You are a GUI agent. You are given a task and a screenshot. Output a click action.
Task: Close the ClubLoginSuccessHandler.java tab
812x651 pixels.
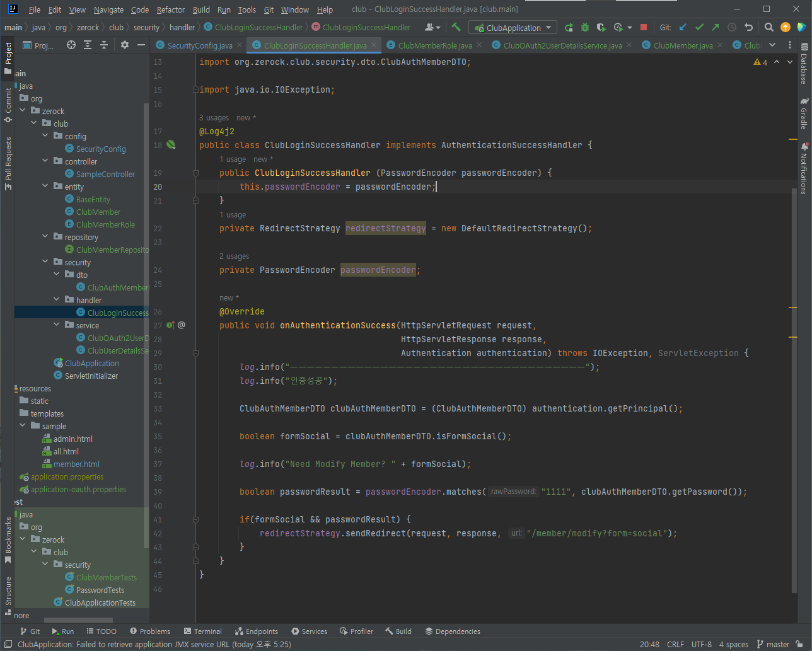(x=374, y=45)
